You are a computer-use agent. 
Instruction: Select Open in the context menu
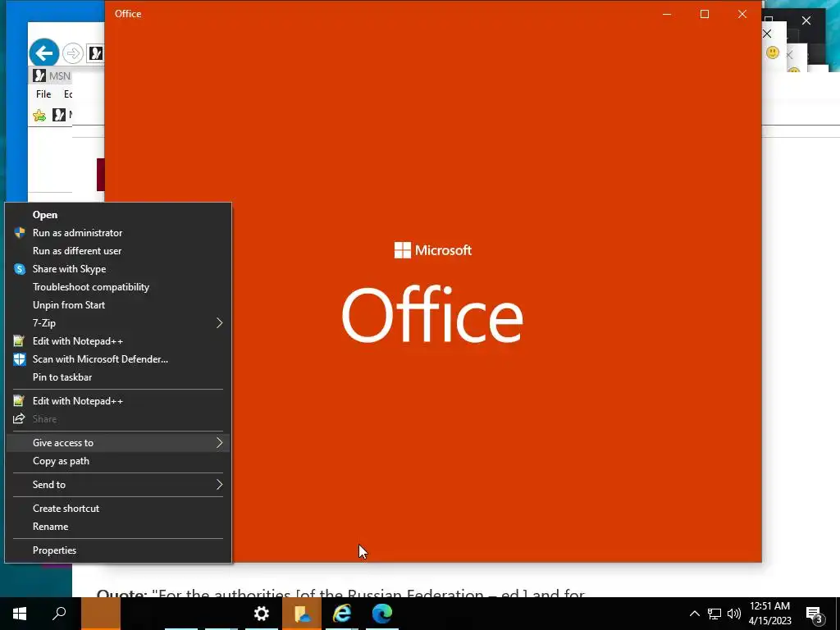coord(118,215)
